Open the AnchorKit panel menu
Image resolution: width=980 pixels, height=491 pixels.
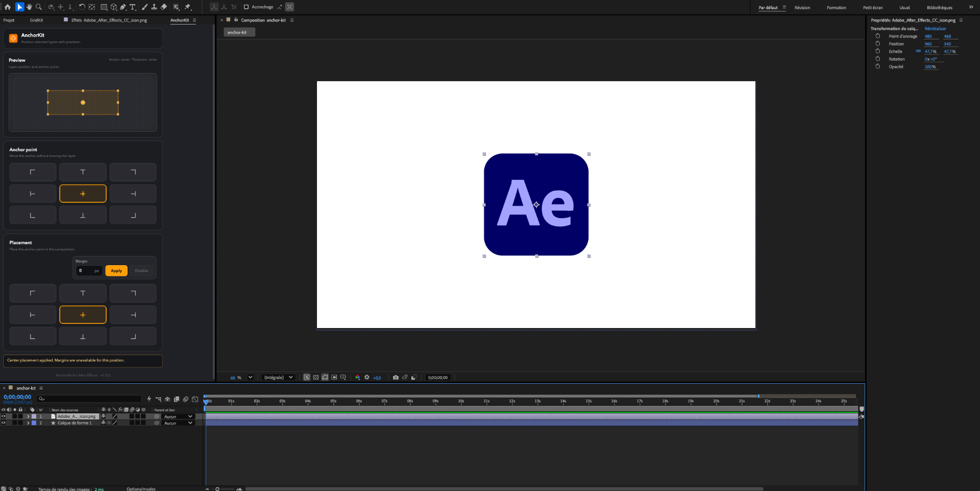194,20
